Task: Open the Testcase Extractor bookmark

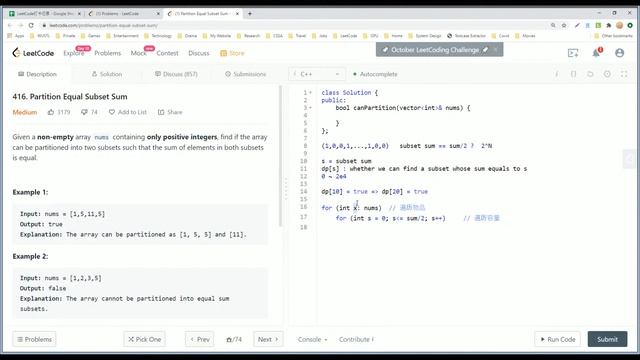Action: 467,36
